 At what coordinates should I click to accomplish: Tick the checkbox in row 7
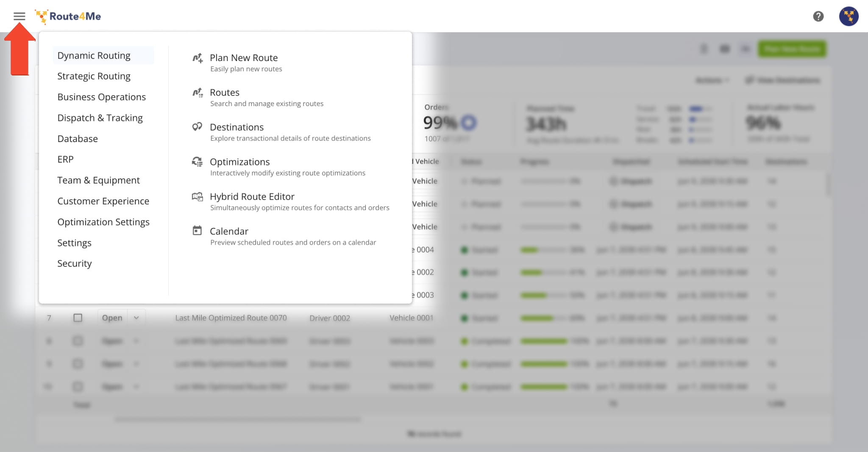pyautogui.click(x=78, y=318)
